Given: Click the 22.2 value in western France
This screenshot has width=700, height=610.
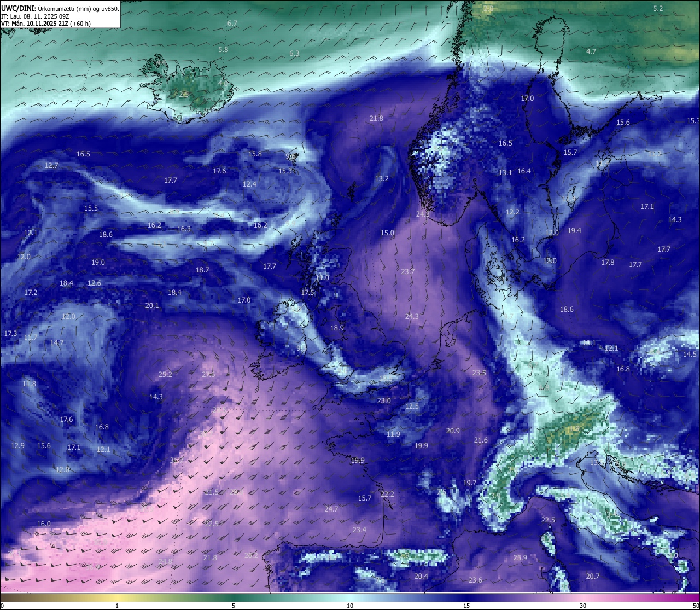Looking at the screenshot, I should tap(387, 495).
